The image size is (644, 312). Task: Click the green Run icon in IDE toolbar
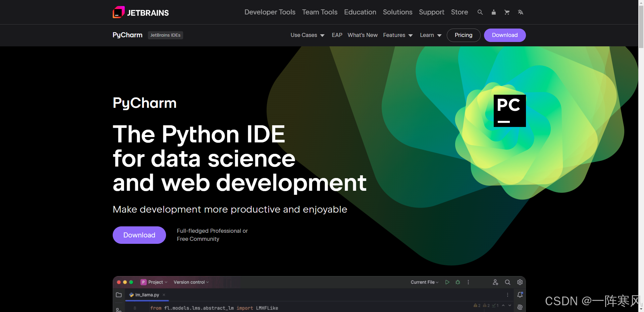coord(447,282)
